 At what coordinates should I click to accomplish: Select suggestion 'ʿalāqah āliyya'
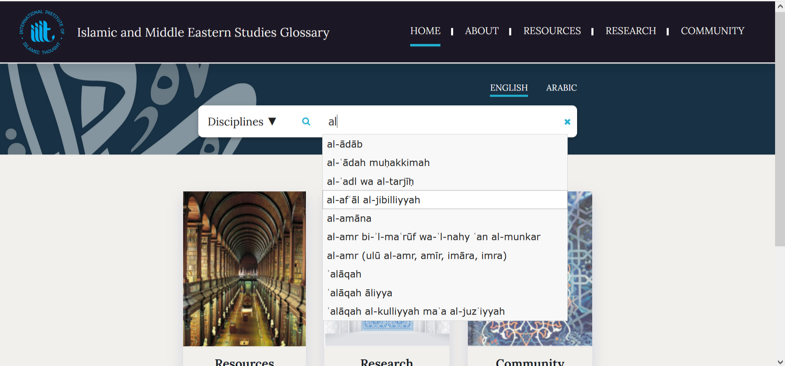pos(445,293)
